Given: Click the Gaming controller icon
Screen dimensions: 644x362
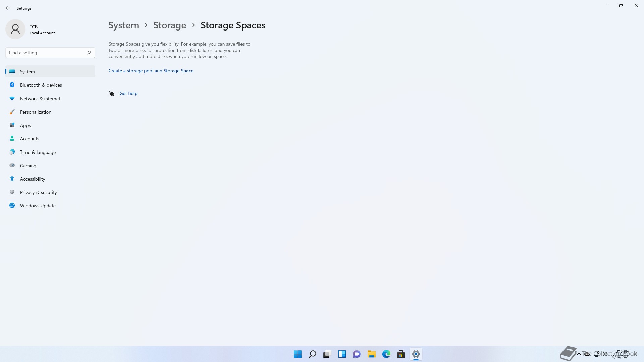Looking at the screenshot, I should 12,165.
